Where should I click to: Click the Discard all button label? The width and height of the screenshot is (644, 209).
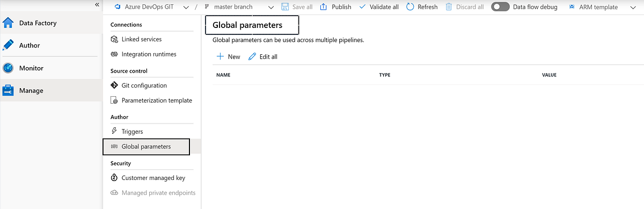470,7
